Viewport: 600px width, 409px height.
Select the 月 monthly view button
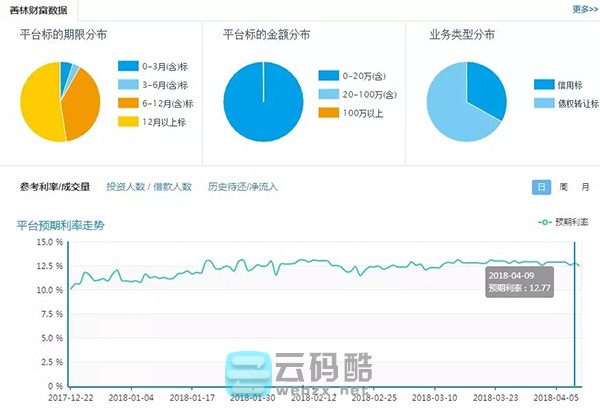click(585, 187)
